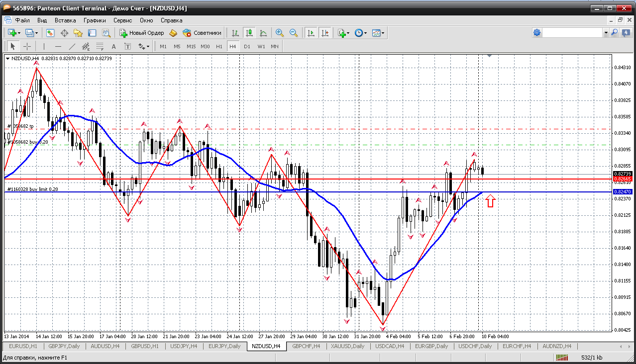Open the Окно menu
The image size is (636, 364).
point(146,20)
